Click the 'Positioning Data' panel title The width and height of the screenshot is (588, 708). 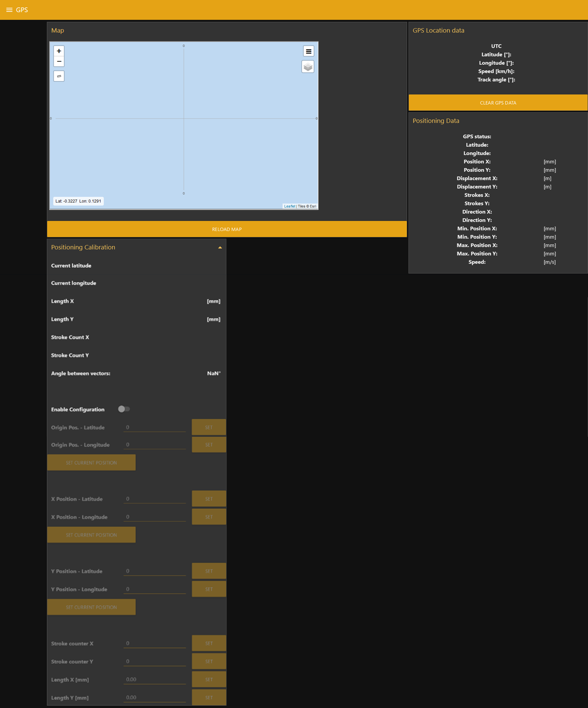[x=435, y=121]
